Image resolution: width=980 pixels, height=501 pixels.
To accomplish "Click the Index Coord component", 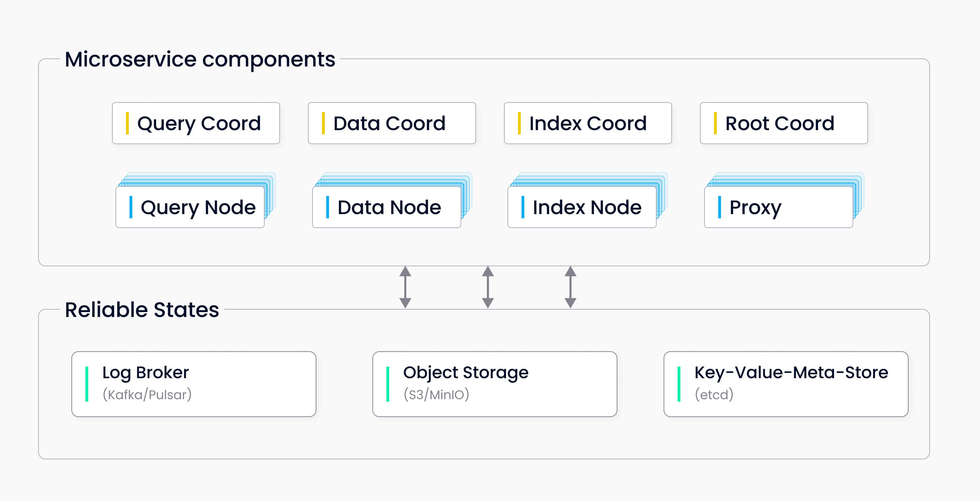I will 588,123.
